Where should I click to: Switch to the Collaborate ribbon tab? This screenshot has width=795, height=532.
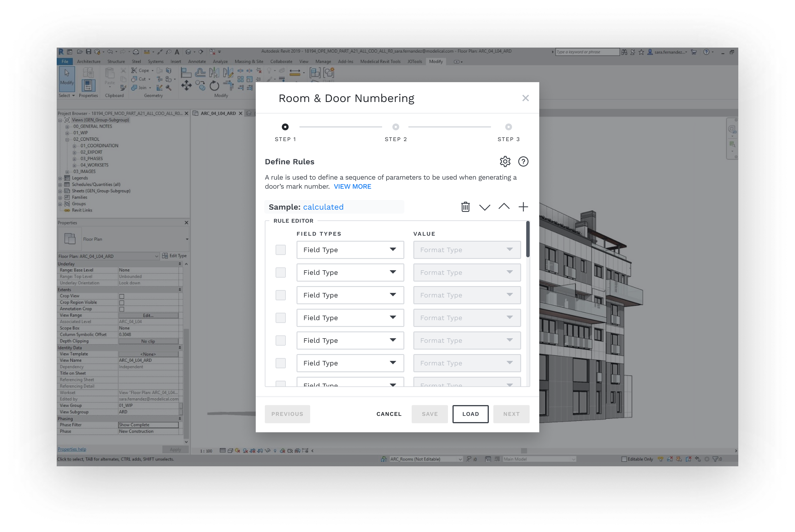point(281,61)
